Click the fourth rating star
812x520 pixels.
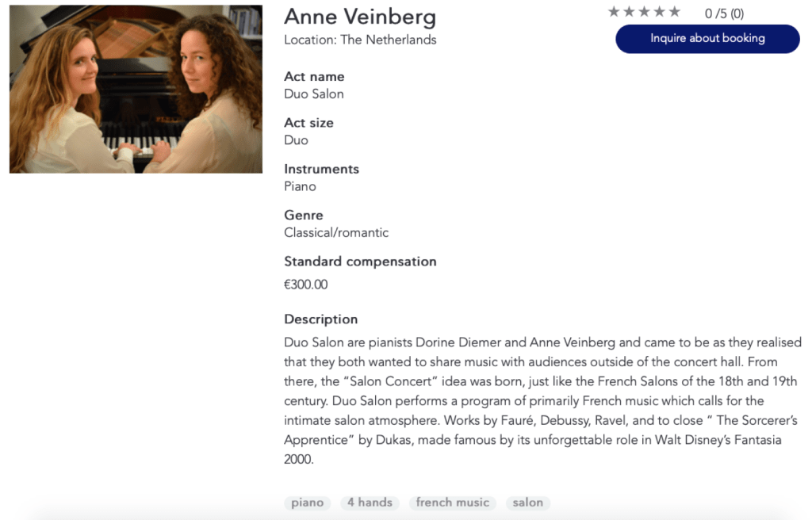click(x=659, y=12)
